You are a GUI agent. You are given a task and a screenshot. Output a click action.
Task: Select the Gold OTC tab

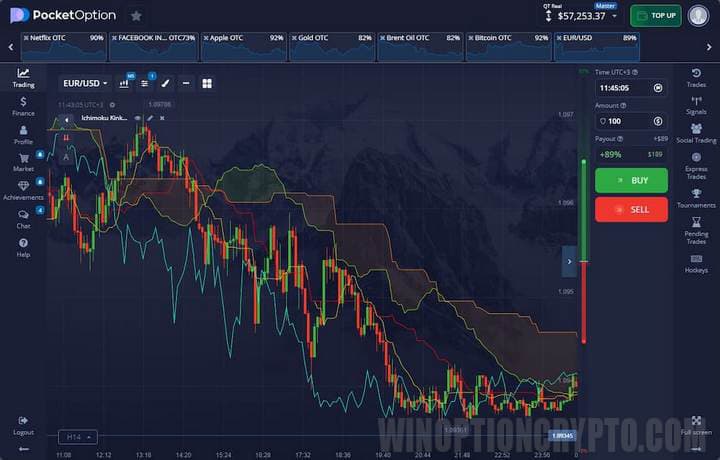(x=332, y=46)
